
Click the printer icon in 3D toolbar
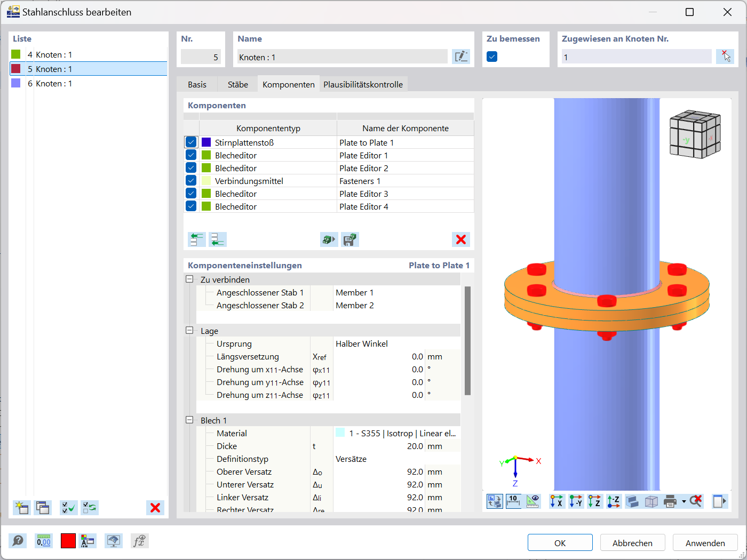tap(670, 501)
